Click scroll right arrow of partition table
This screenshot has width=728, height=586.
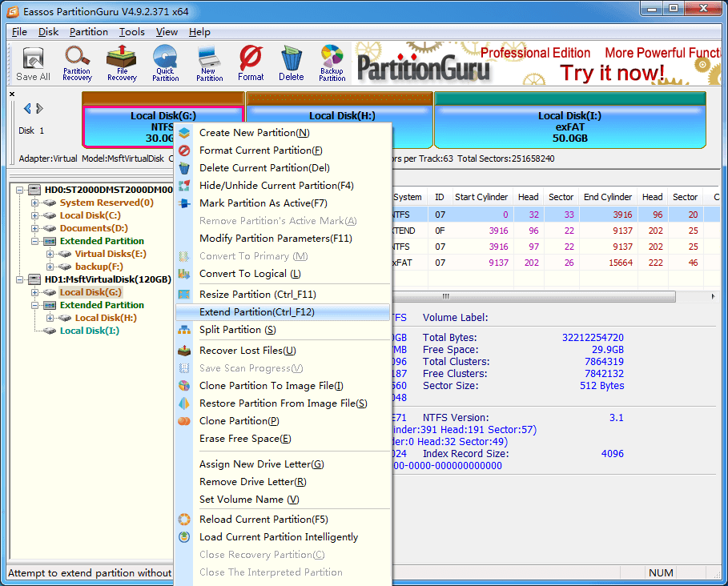pyautogui.click(x=713, y=296)
